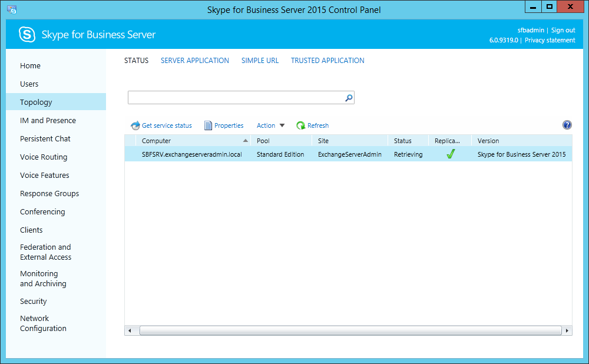The image size is (589, 364).
Task: Click the Computer column sort arrow
Action: (245, 141)
